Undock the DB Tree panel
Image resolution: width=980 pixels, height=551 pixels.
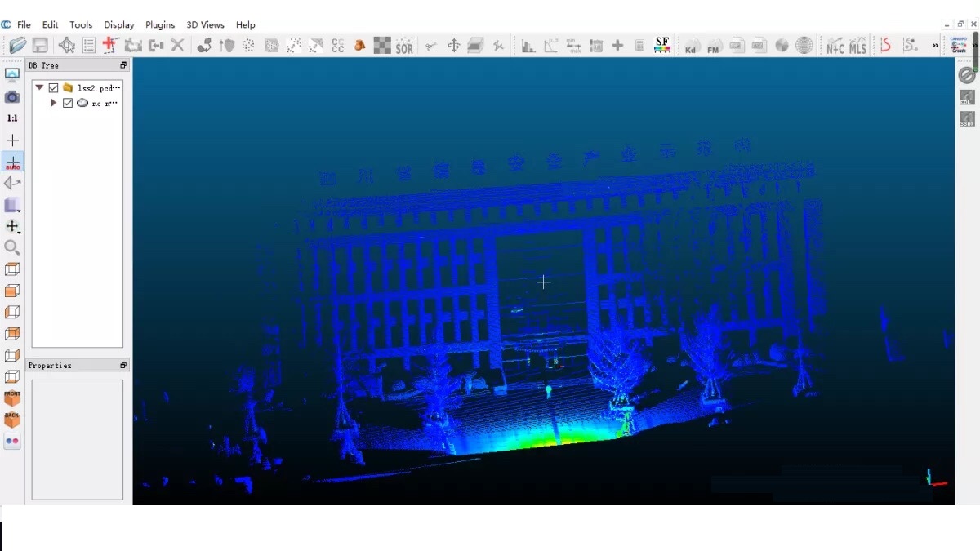[123, 65]
